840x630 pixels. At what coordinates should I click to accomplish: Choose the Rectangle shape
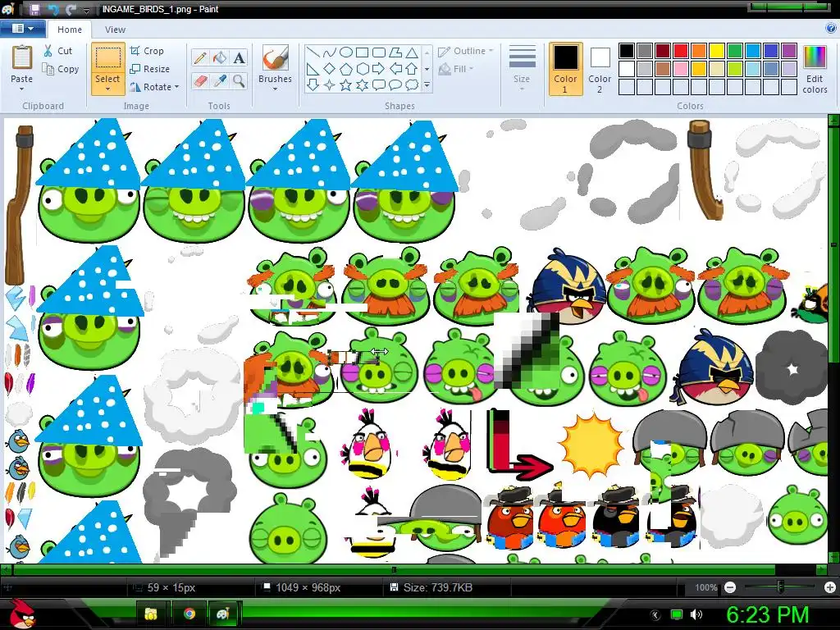pos(362,52)
